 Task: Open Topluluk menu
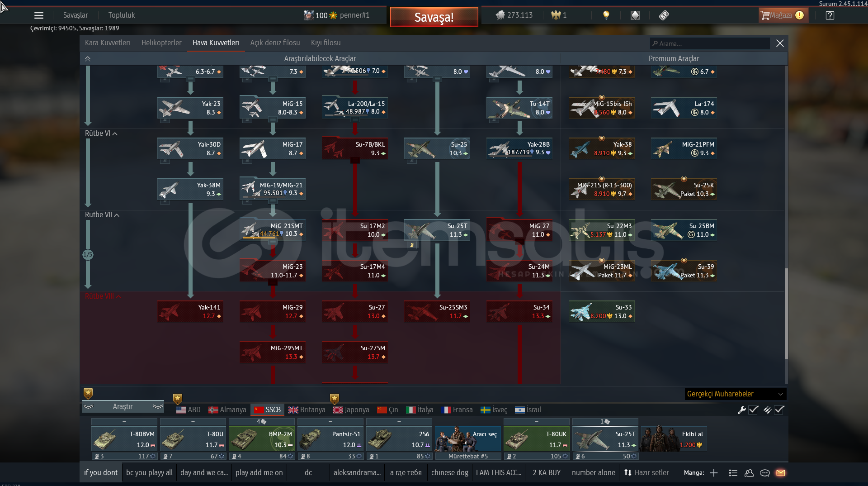coord(122,15)
